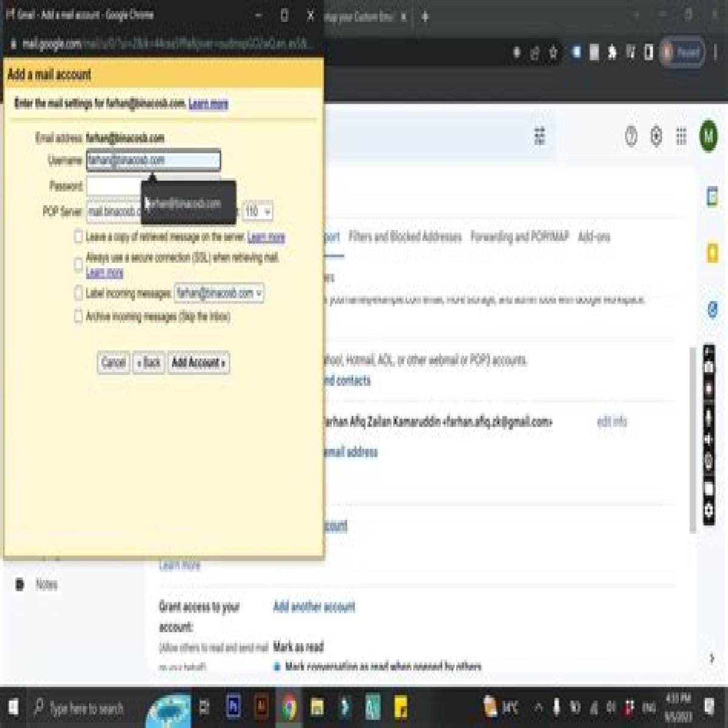Image resolution: width=728 pixels, height=728 pixels.
Task: Click the Back button in dialog
Action: [x=149, y=363]
